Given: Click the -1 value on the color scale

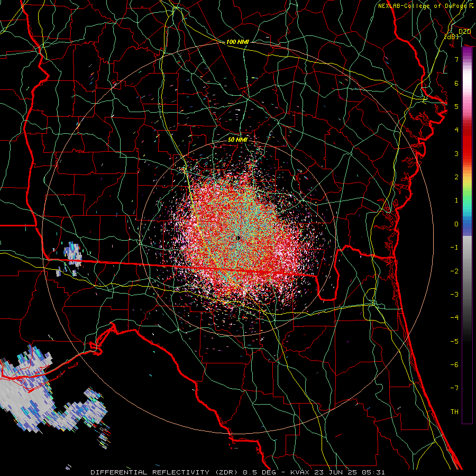Looking at the screenshot, I should 454,248.
